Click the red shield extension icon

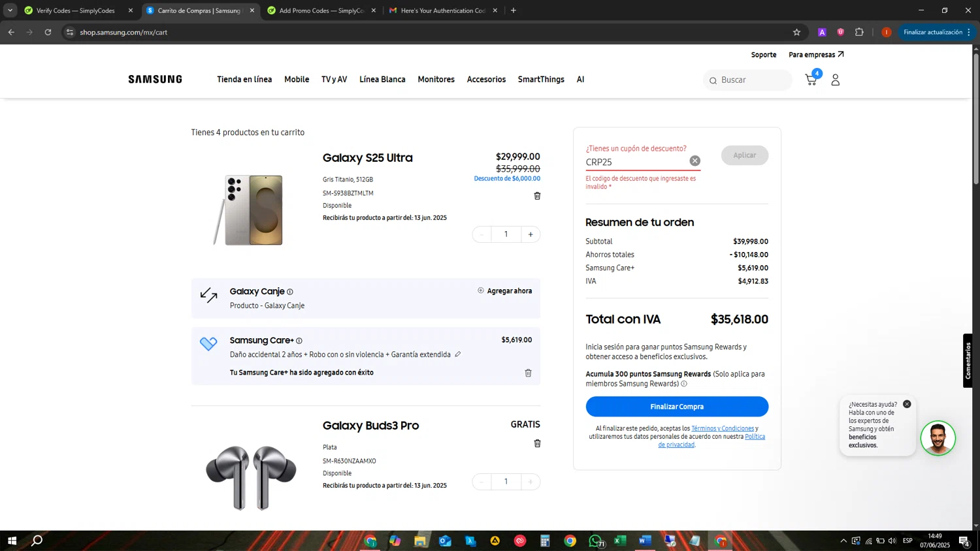click(x=841, y=32)
